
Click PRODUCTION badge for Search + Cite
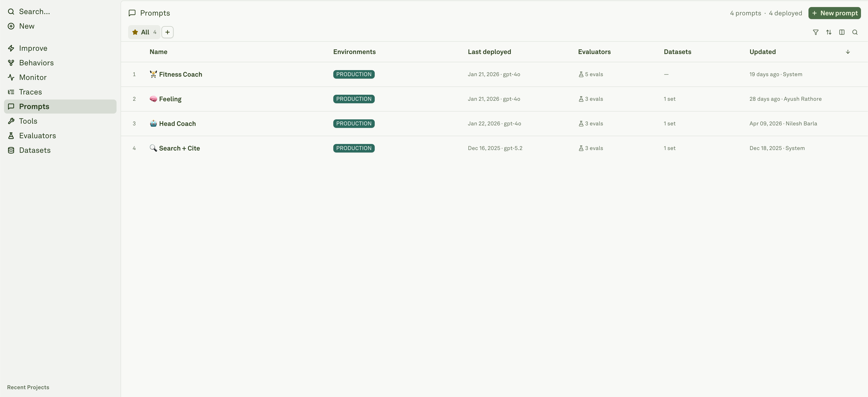[x=354, y=148]
